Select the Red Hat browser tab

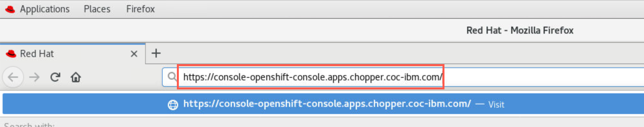coord(73,53)
